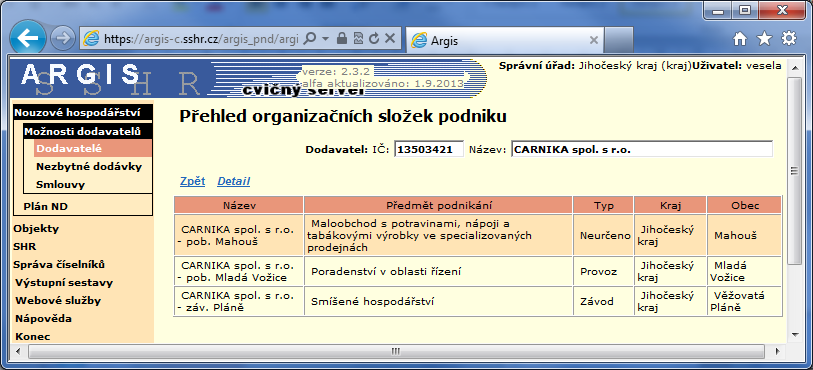Click the IČ input field 13503421
This screenshot has height=370, width=813.
(x=429, y=149)
